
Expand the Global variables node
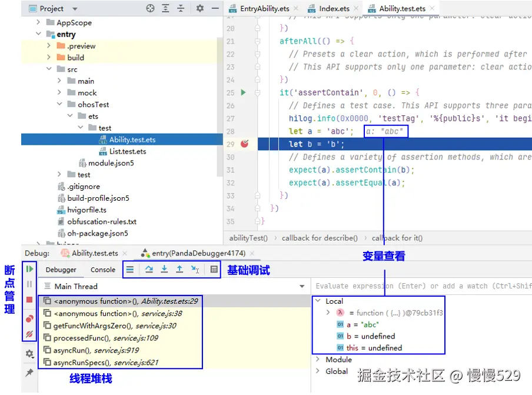click(318, 371)
